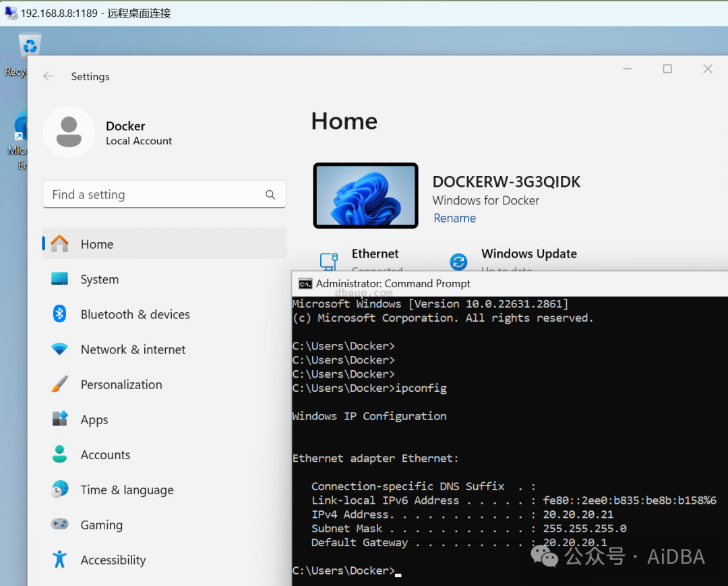Click the IPv4 Address 20.20.20.21 line
This screenshot has height=586, width=728.
click(462, 515)
